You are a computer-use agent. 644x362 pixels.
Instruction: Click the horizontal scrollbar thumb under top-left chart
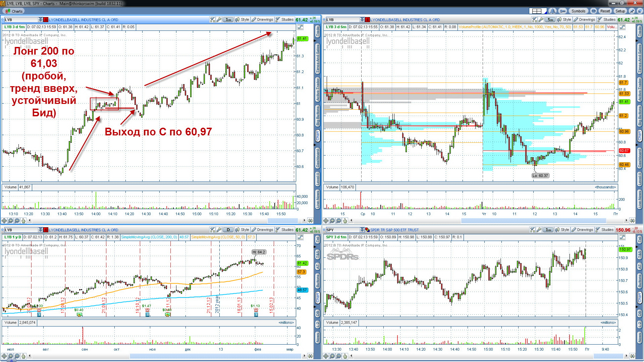point(282,221)
